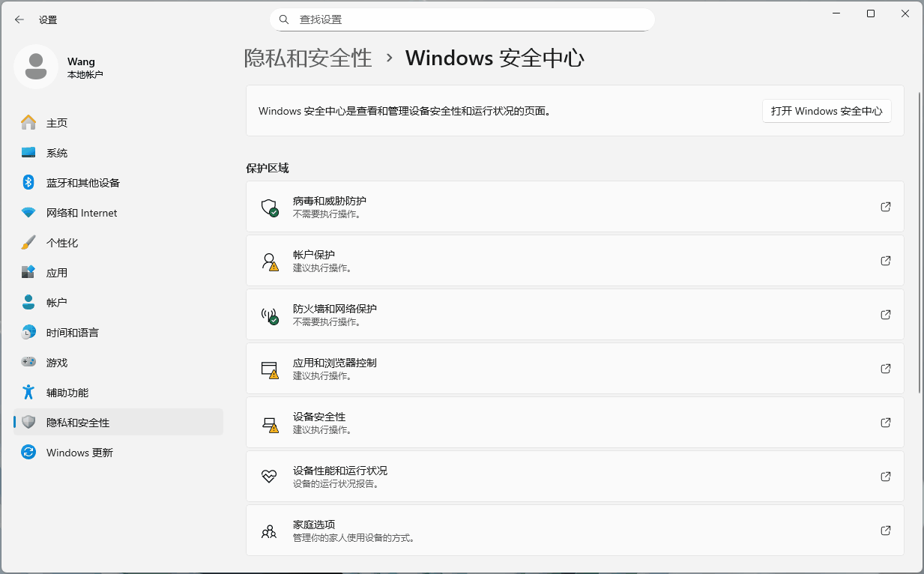Click the Bluetooth icon for 蓝牙和其他设备
This screenshot has width=924, height=574.
pos(28,182)
